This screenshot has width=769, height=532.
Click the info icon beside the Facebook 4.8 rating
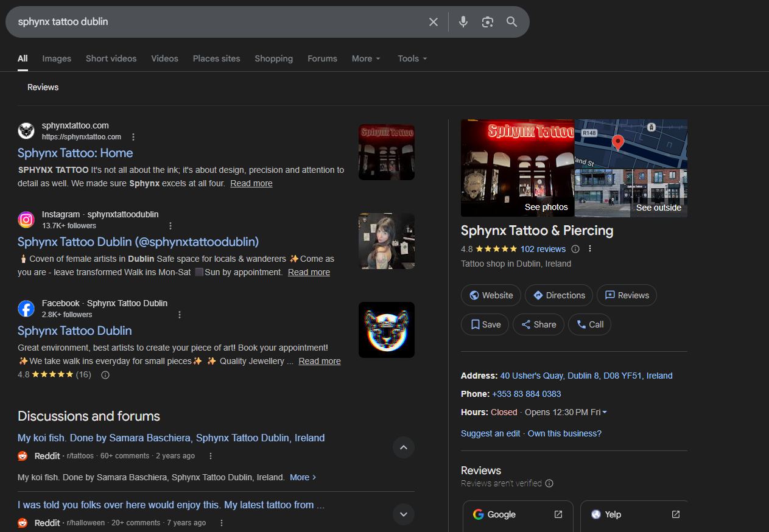pyautogui.click(x=104, y=374)
